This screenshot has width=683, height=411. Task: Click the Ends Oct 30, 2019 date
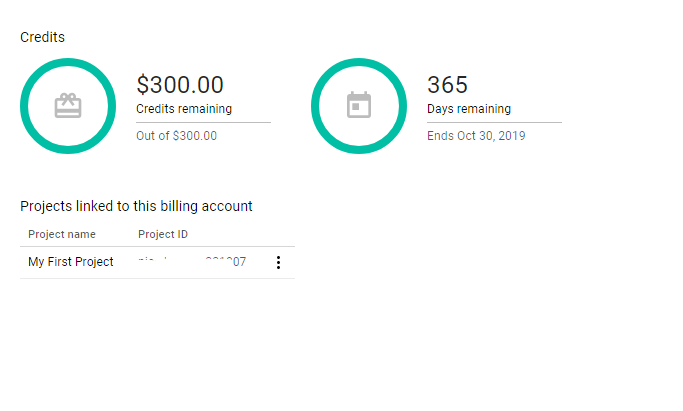pos(476,136)
